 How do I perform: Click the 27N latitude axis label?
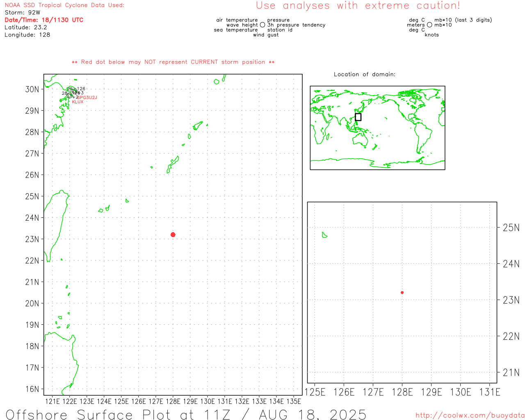(x=32, y=153)
